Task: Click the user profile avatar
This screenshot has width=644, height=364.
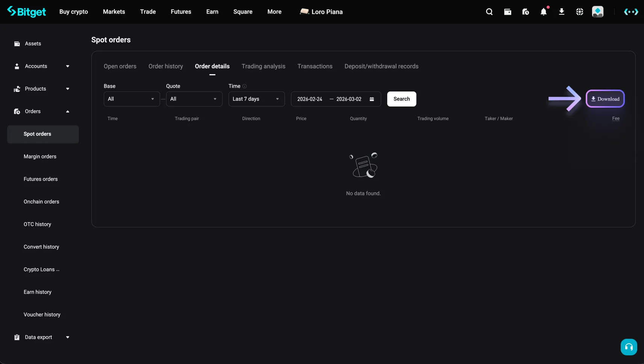Action: pos(598,12)
